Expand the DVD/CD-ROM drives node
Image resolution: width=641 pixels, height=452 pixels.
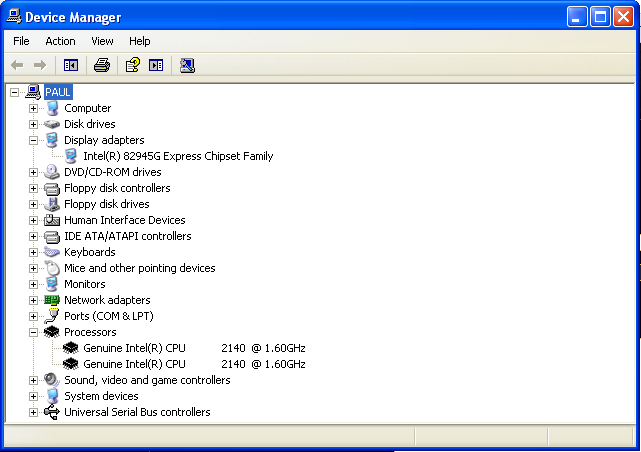click(x=34, y=172)
